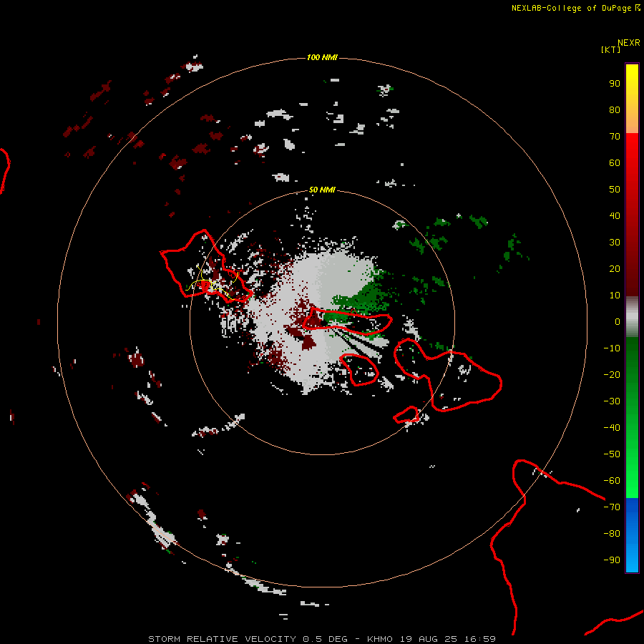
Task: Click the gray zero-velocity band on color bar
Action: (x=632, y=317)
